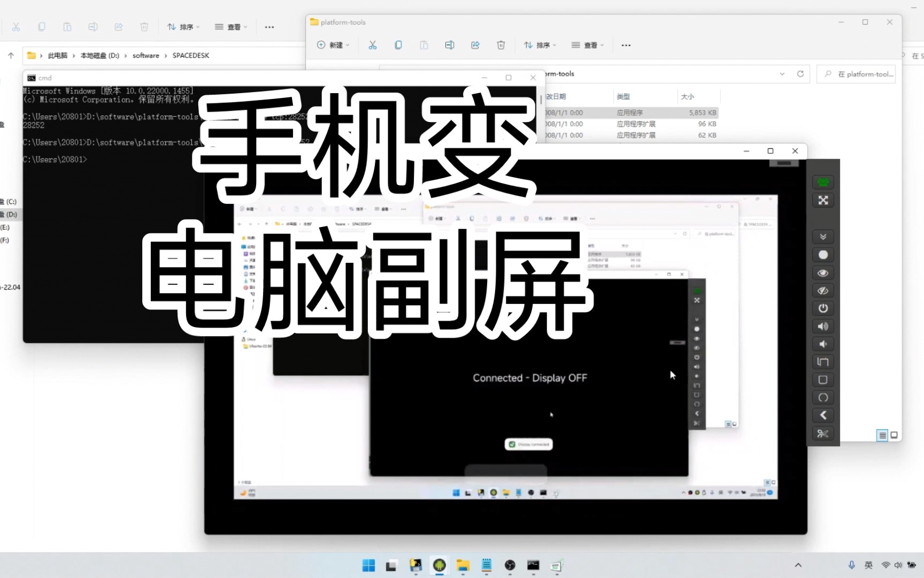Show hidden system tray icons
This screenshot has width=924, height=578.
(798, 565)
